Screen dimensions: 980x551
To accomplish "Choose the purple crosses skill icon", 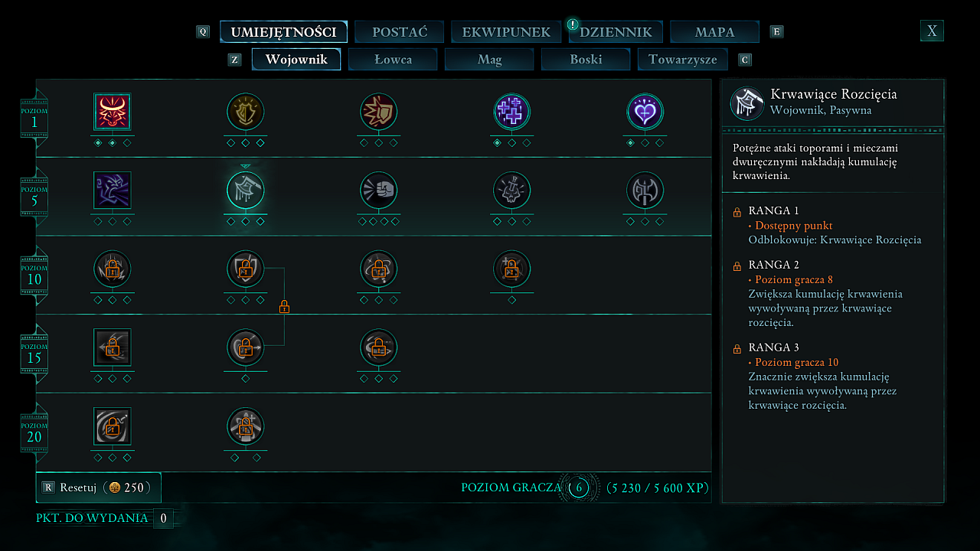I will point(512,112).
